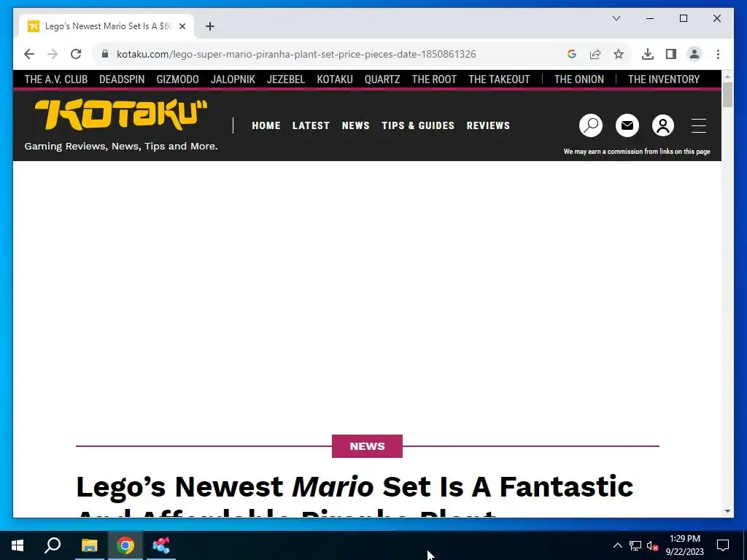This screenshot has width=747, height=560.
Task: Visit GIZMODO network link
Action: [x=177, y=79]
